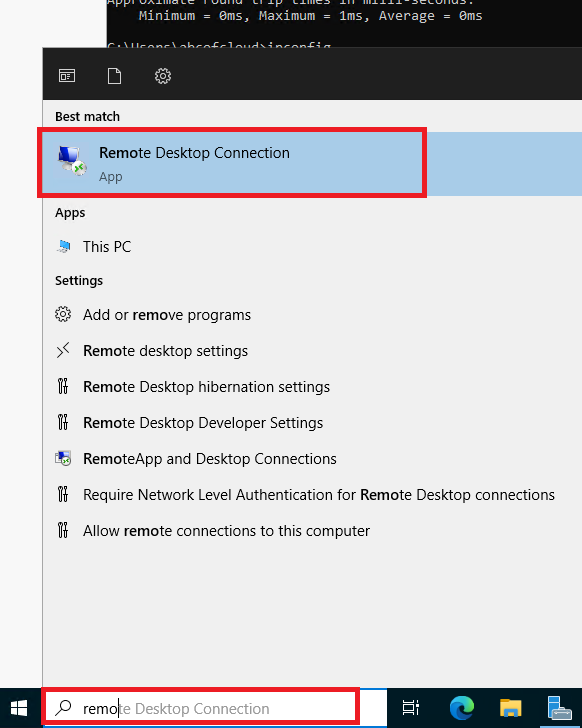Click the icon beside Remote desktop settings
The height and width of the screenshot is (728, 582).
point(63,350)
